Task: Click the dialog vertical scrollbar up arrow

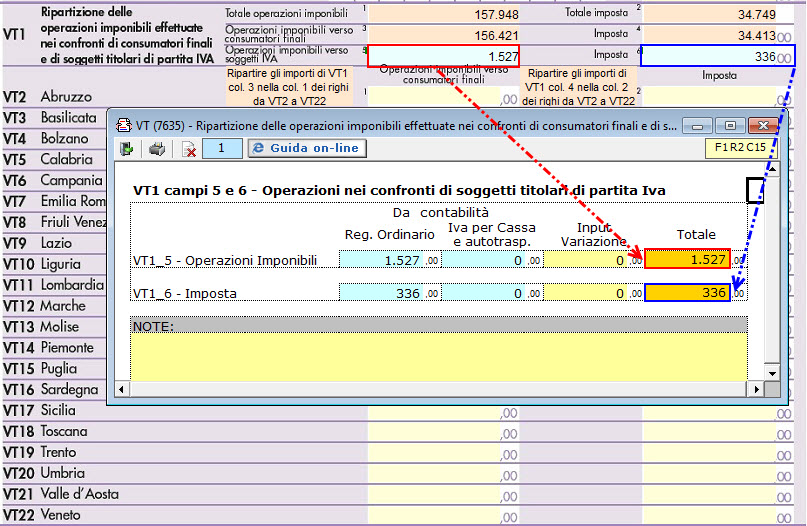Action: click(x=772, y=169)
